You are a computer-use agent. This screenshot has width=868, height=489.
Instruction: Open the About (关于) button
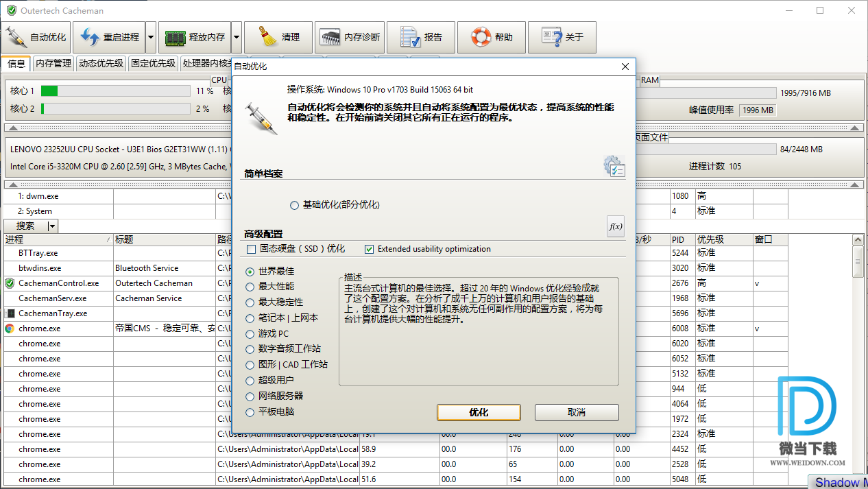[562, 37]
